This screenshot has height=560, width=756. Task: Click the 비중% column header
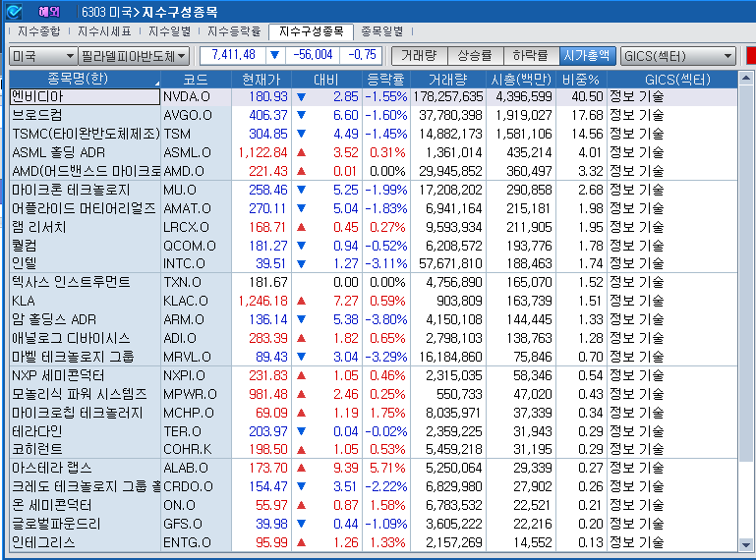[581, 79]
